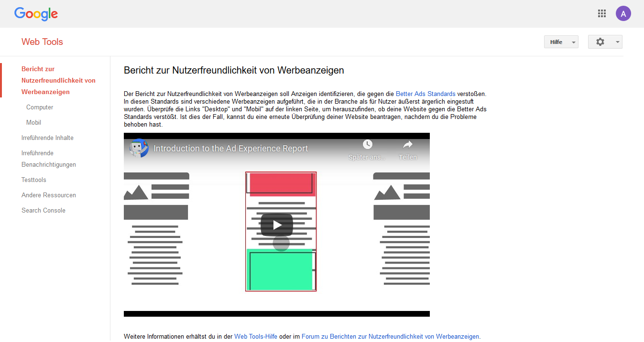Viewport: 644px width, 342px height.
Task: Select Mobil in the left sidebar
Action: click(33, 123)
